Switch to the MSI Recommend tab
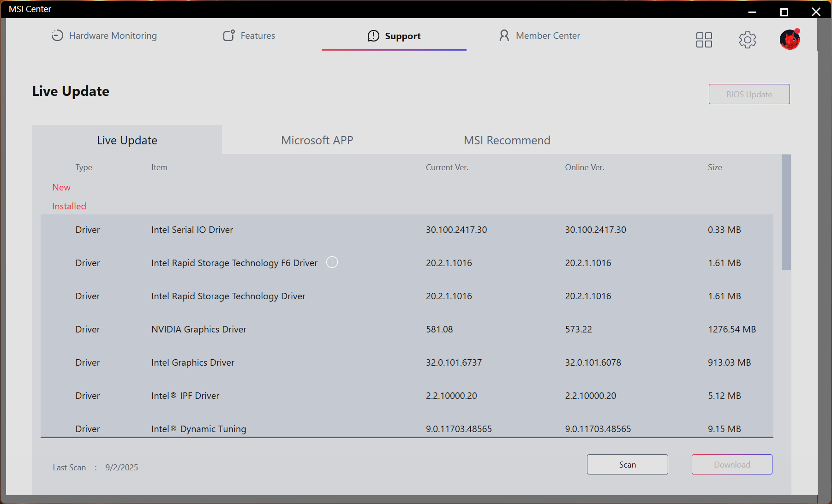This screenshot has width=832, height=504. click(x=507, y=140)
